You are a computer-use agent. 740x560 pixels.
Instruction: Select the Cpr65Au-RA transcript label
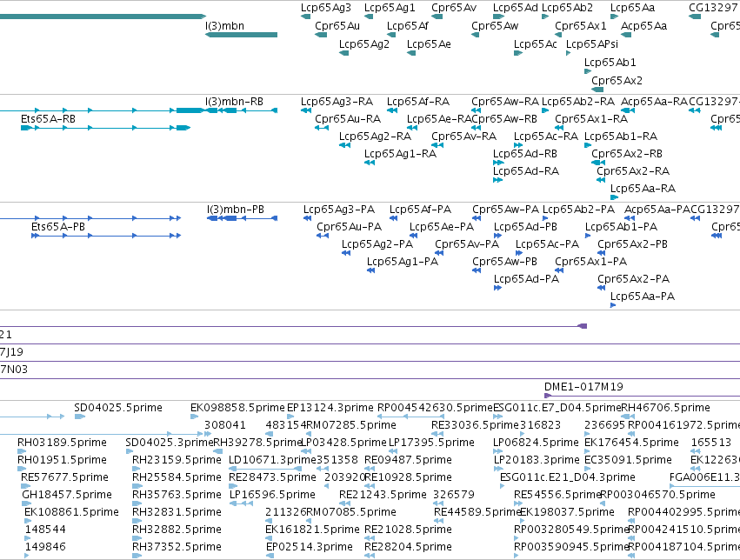348,119
